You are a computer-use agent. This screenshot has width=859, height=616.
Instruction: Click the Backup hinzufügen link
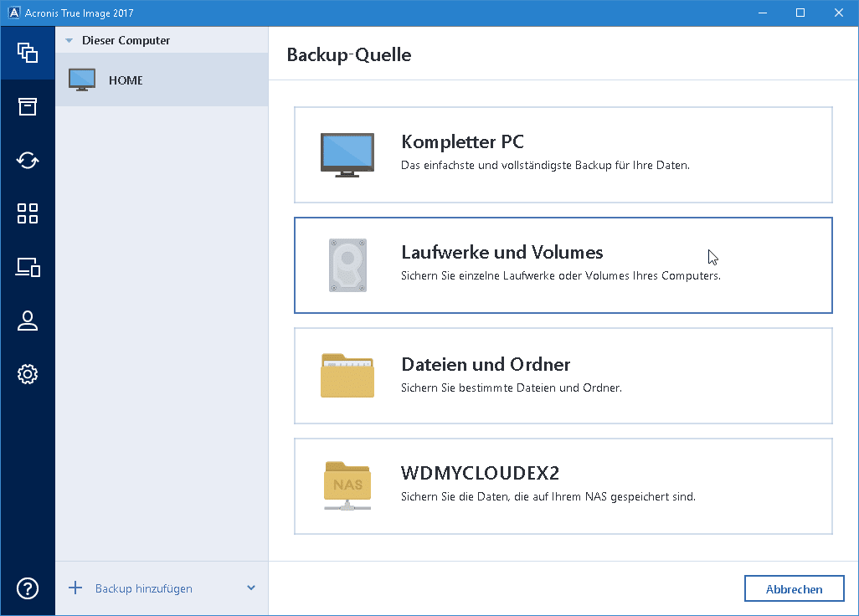tap(143, 588)
